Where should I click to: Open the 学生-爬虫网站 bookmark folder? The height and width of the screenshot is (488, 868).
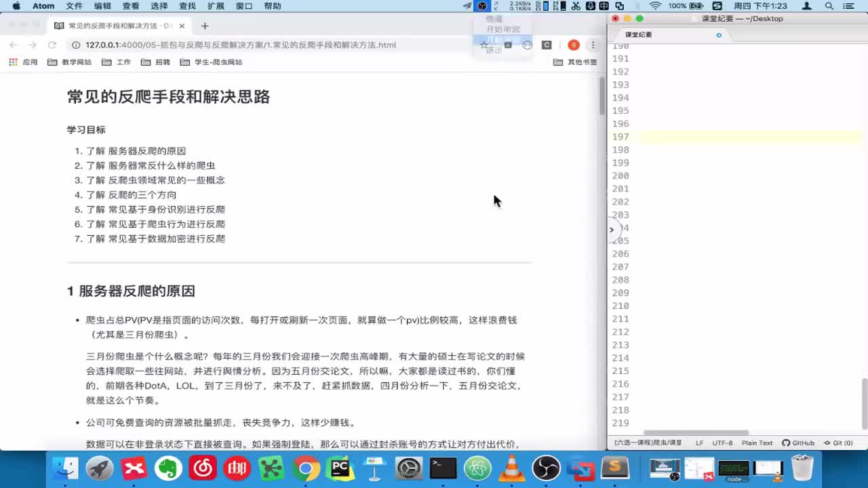(x=211, y=62)
